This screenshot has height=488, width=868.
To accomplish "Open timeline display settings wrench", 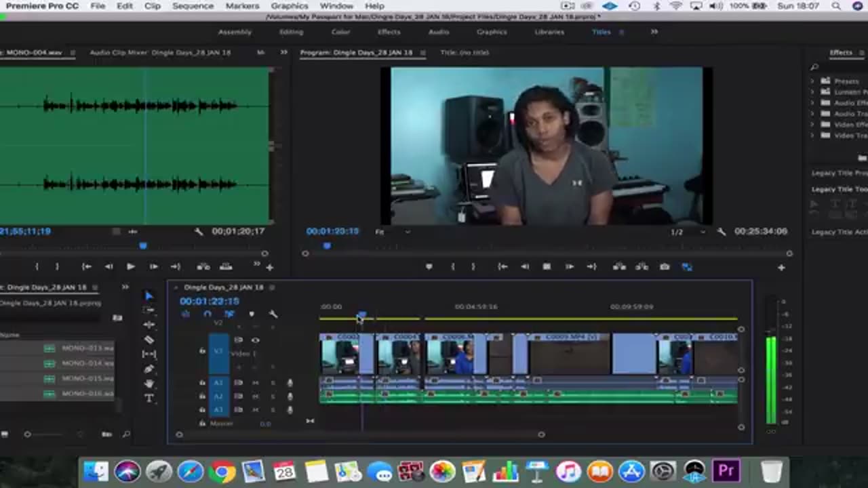I will click(x=273, y=314).
